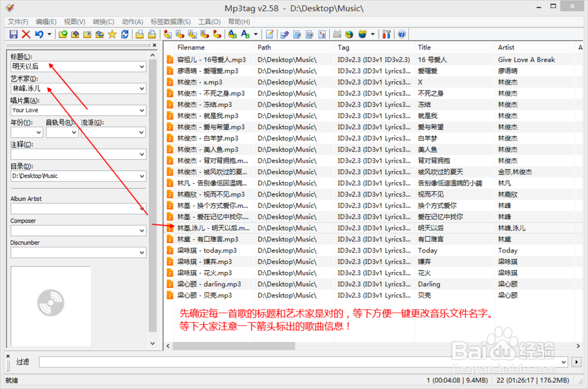Sort by the Artist column header
This screenshot has height=389, width=588.
click(x=534, y=48)
